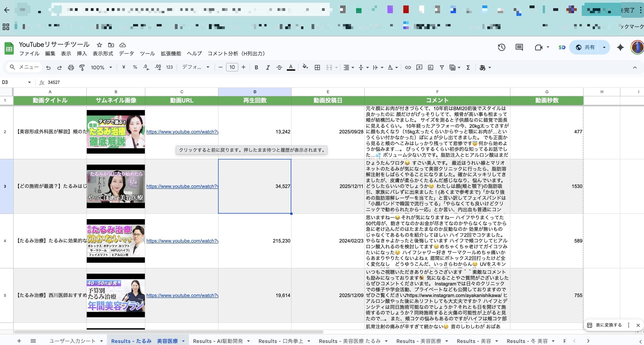Select the たるみ治療 thumbnail in row 3

(x=116, y=186)
